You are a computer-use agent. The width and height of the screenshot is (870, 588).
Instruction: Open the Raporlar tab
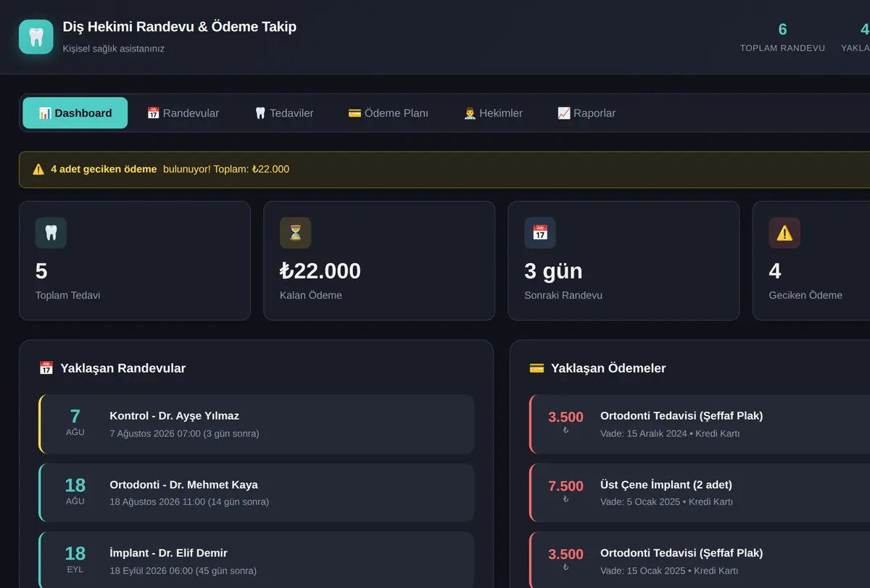pos(587,113)
